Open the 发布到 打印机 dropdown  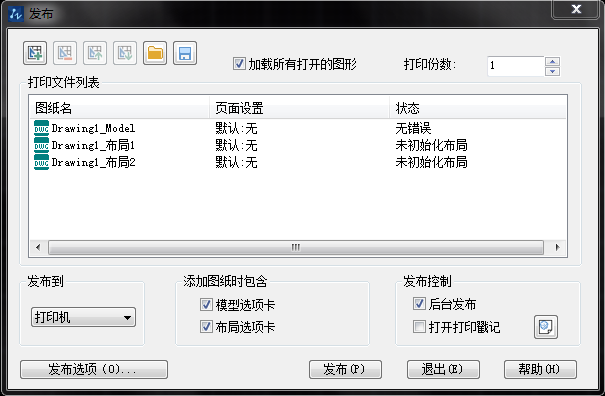[x=83, y=317]
